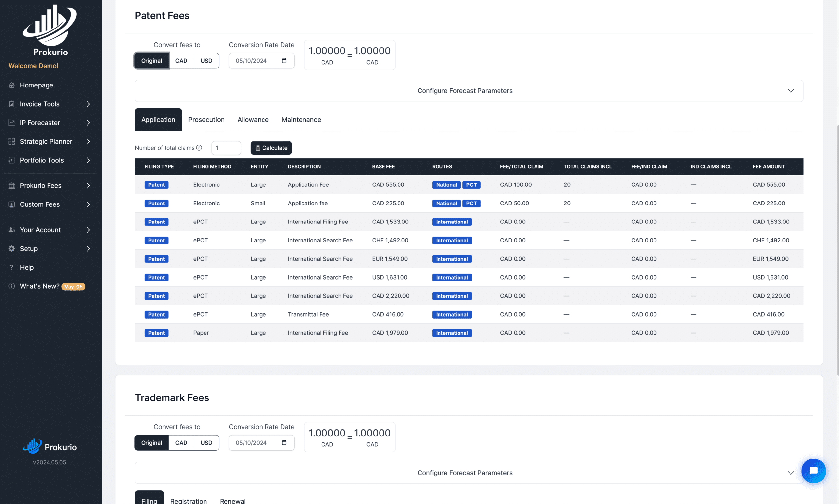
Task: Click the info icon beside total claims
Action: 199,148
